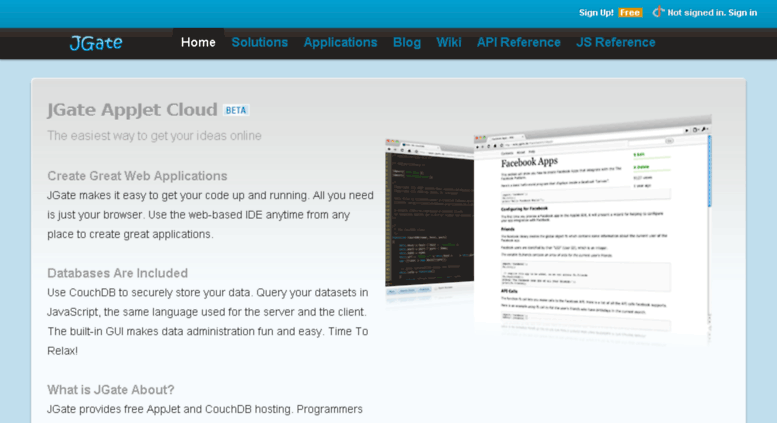777x423 pixels.
Task: Open the Home tab
Action: click(x=198, y=43)
